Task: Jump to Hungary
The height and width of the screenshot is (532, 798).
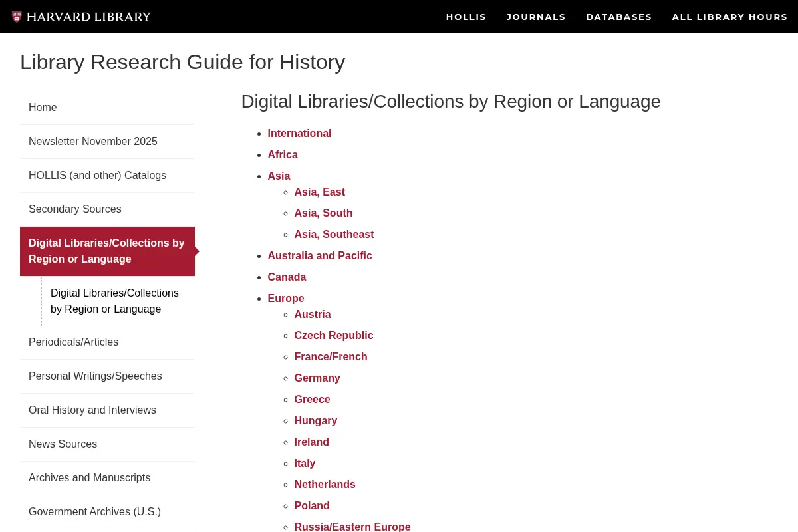Action: coord(316,421)
